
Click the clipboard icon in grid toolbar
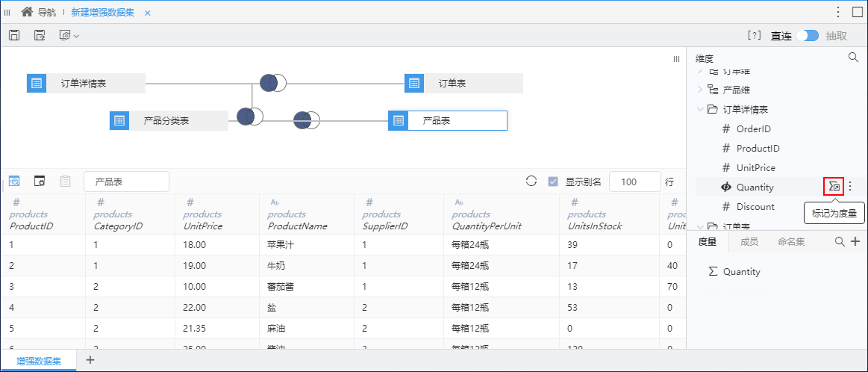tap(66, 182)
